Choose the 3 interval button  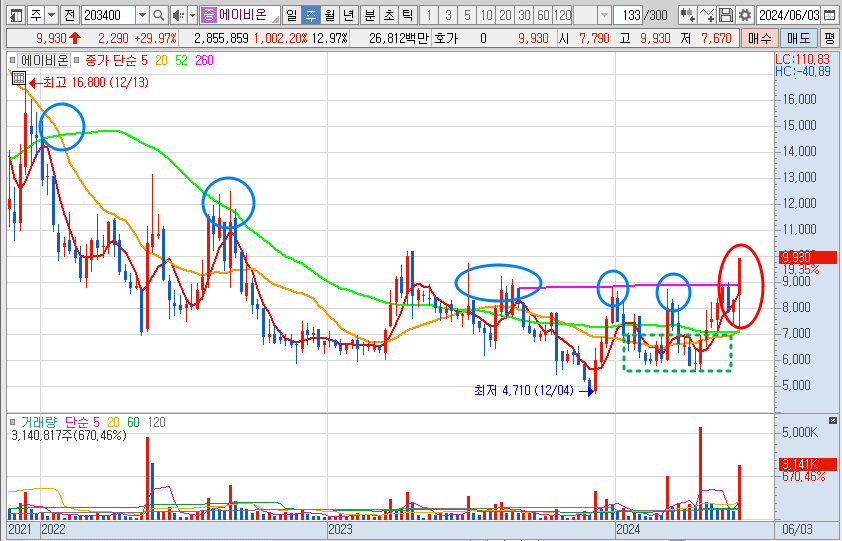click(x=448, y=15)
